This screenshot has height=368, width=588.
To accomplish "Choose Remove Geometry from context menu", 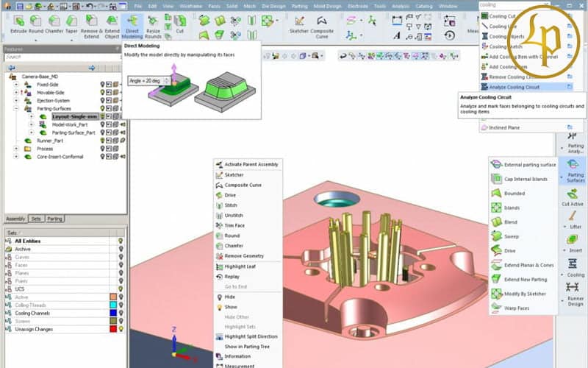I will (248, 256).
